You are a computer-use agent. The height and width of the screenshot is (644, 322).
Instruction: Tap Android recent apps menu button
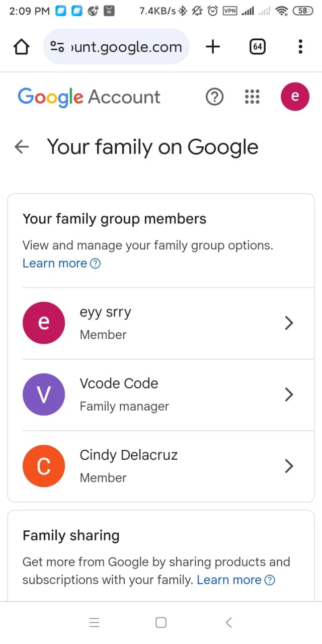pos(95,623)
